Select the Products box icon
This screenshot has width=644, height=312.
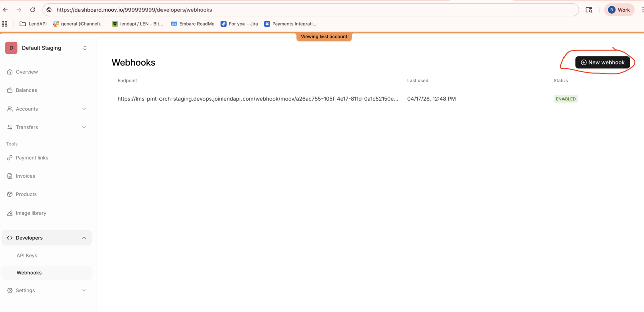[x=10, y=194]
